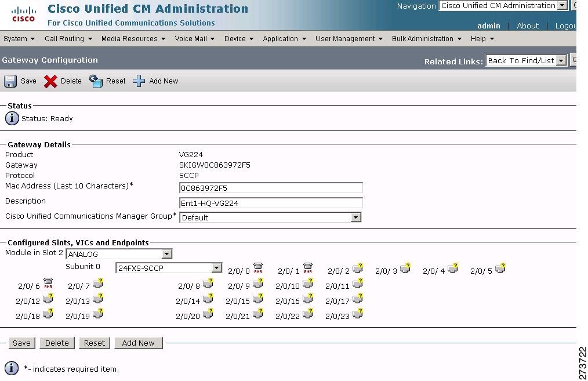Click the blue plus Add New icon
The height and width of the screenshot is (381, 588).
[x=139, y=81]
